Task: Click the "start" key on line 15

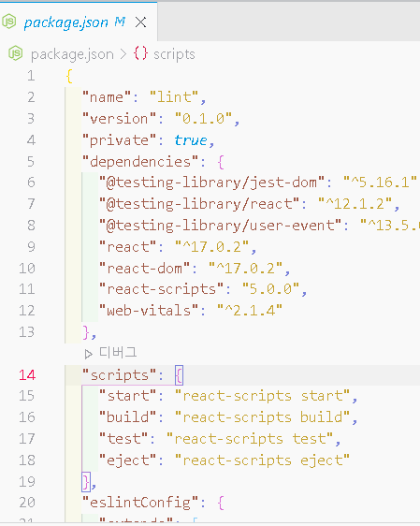Action: click(x=127, y=396)
